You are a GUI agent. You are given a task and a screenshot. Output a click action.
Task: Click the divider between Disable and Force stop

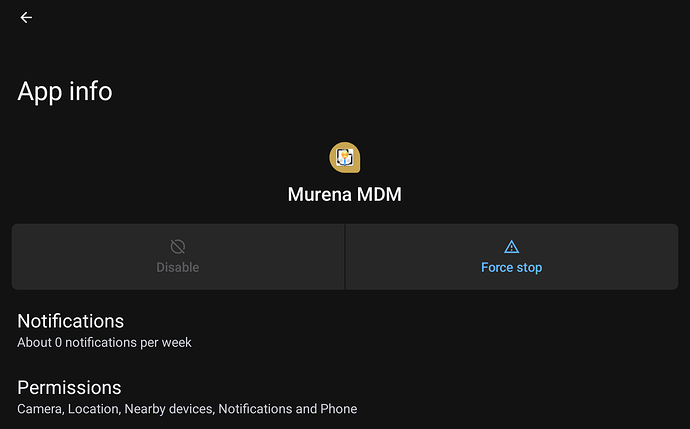tap(345, 257)
